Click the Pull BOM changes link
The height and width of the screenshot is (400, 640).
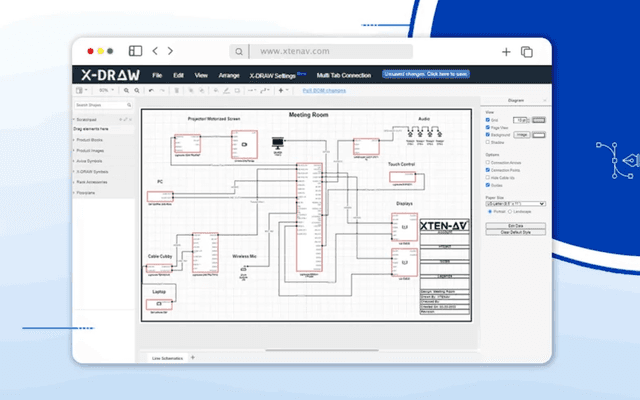tap(325, 90)
